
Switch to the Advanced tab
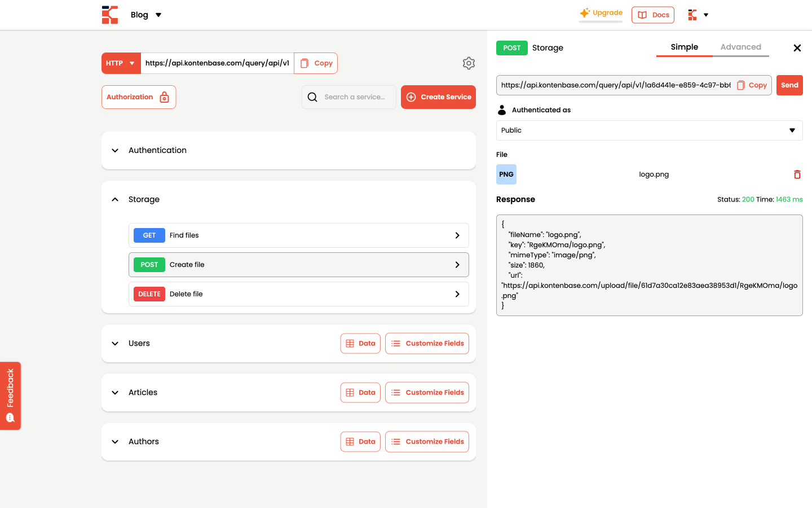point(740,47)
